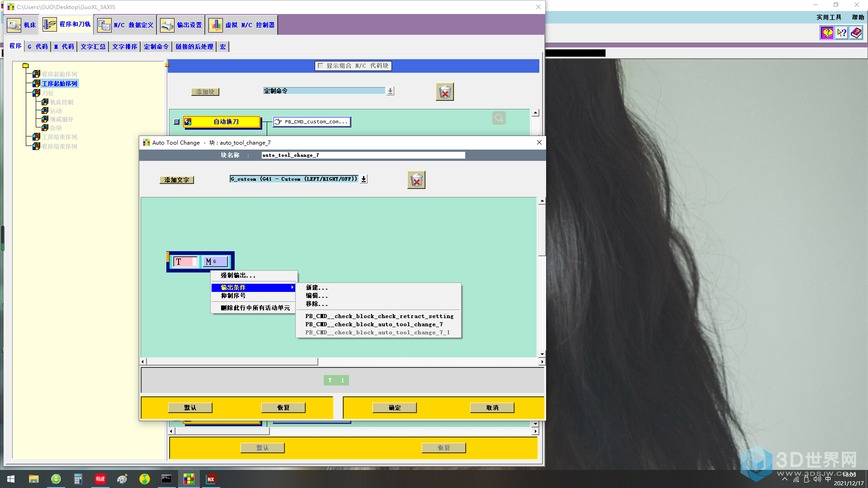Collapse the 自动换刀 block expander

coord(177,122)
